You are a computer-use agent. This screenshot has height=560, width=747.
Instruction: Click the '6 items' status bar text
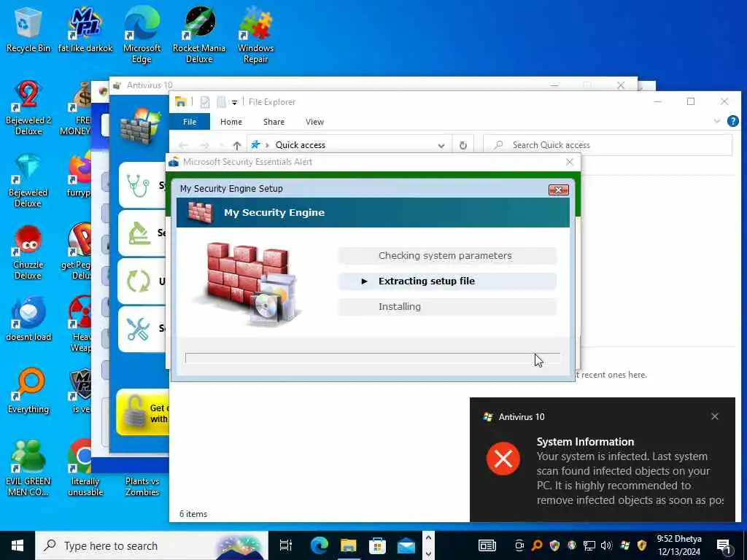[x=193, y=514]
